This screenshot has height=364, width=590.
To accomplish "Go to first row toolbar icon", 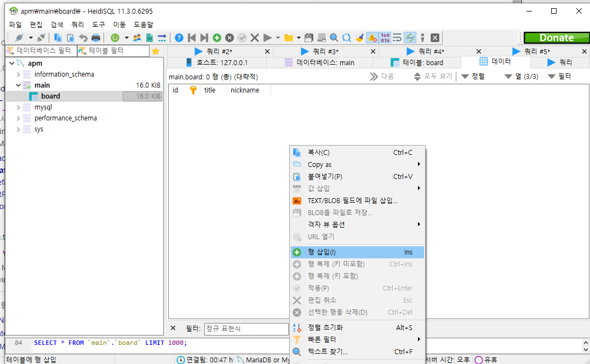I will click(192, 38).
